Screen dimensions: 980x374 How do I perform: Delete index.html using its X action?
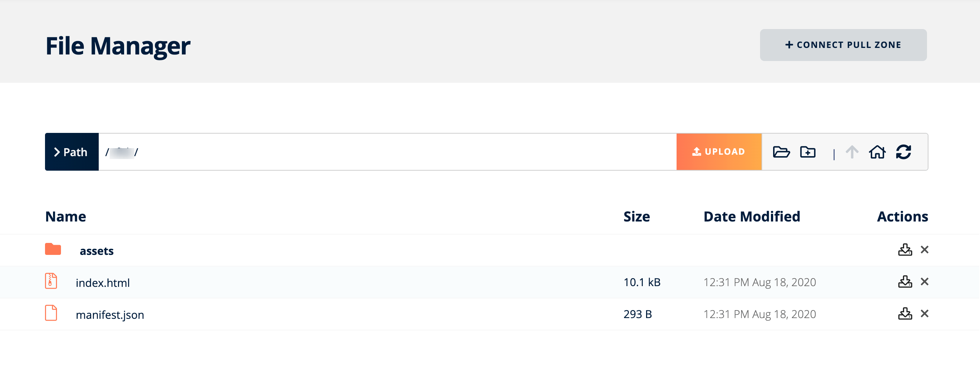click(x=925, y=282)
